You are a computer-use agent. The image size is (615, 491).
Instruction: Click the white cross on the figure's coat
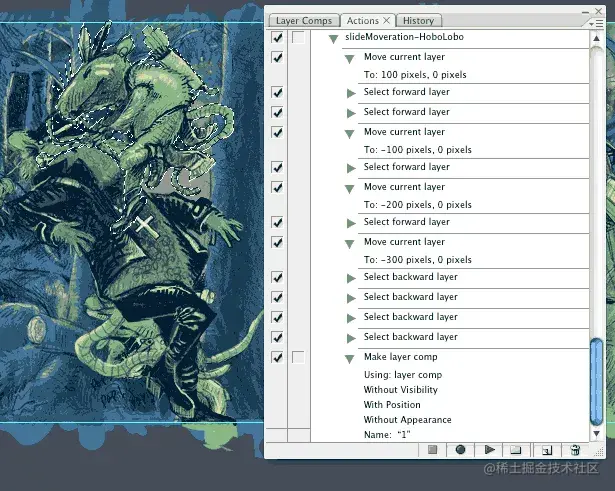(x=144, y=225)
